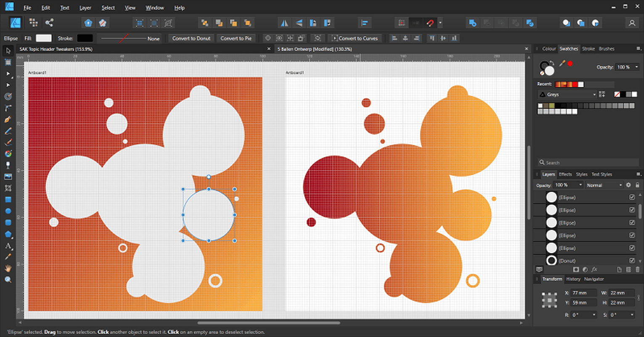
Task: Open the rotation R dropdown in Transform
Action: click(594, 315)
